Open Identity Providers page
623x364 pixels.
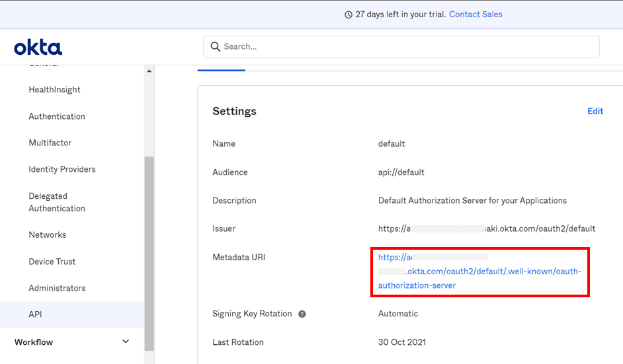point(62,169)
